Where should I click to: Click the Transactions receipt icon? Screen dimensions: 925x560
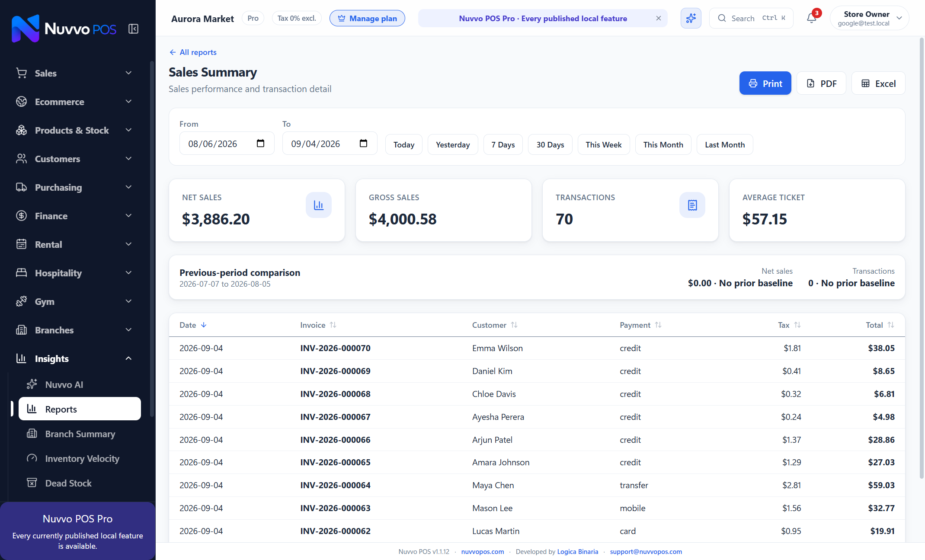(x=692, y=205)
